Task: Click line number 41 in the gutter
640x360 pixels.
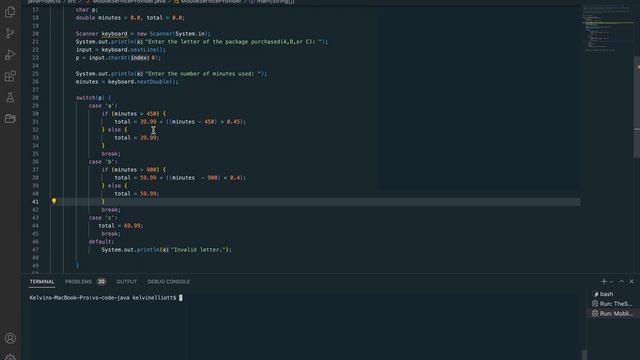Action: pos(35,202)
